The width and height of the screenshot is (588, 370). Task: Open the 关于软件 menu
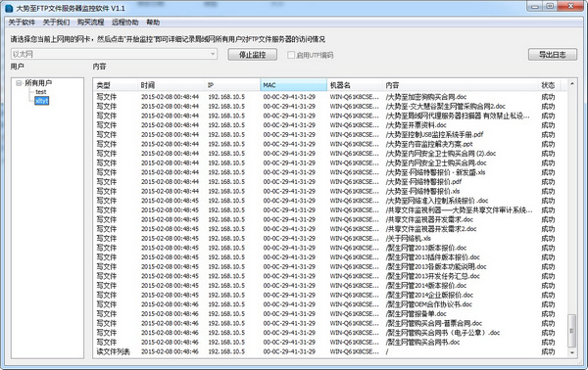22,23
